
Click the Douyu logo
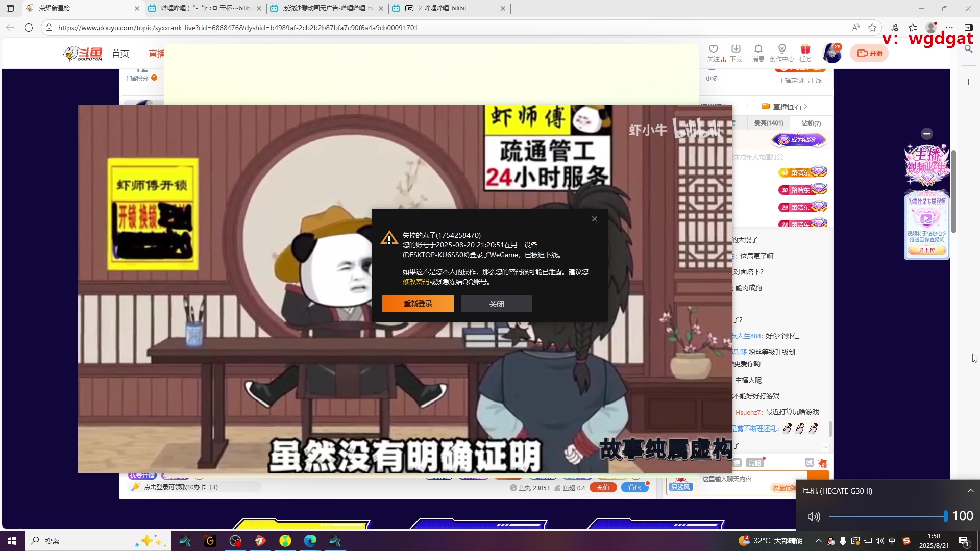pos(83,54)
